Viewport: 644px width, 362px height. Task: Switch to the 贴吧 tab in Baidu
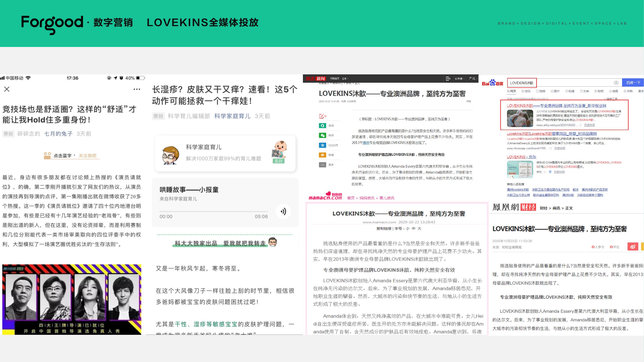(599, 91)
